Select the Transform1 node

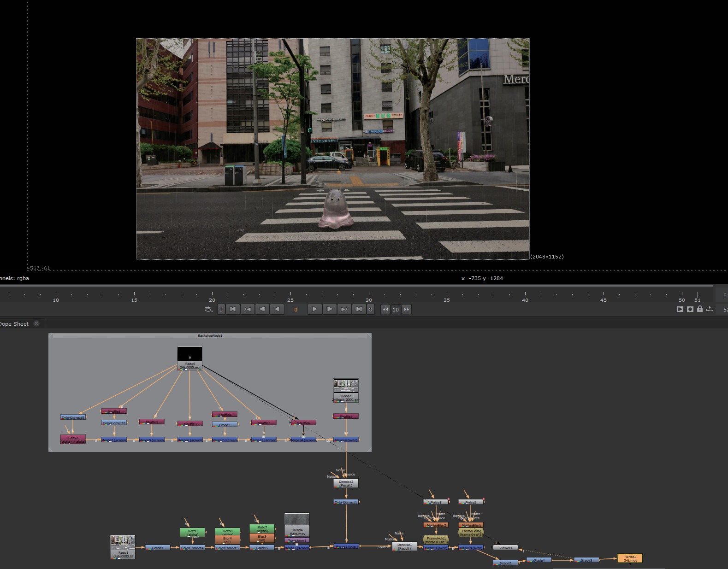coord(297,540)
